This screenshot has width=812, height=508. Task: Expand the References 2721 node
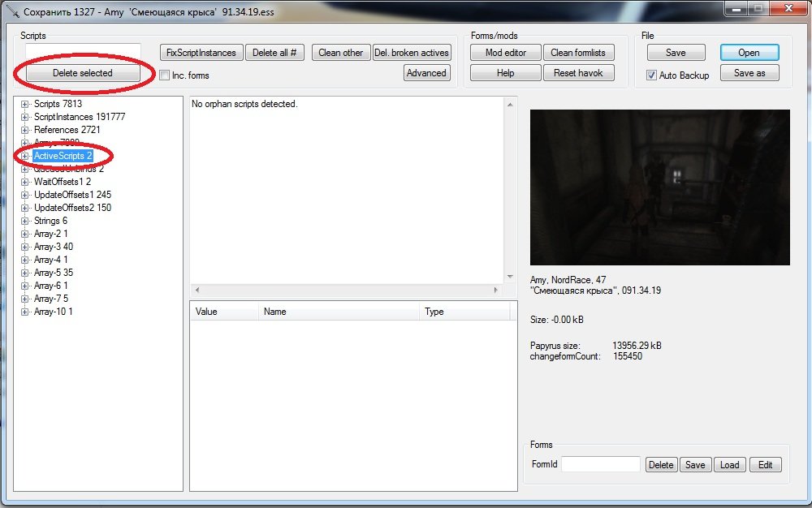coord(24,130)
